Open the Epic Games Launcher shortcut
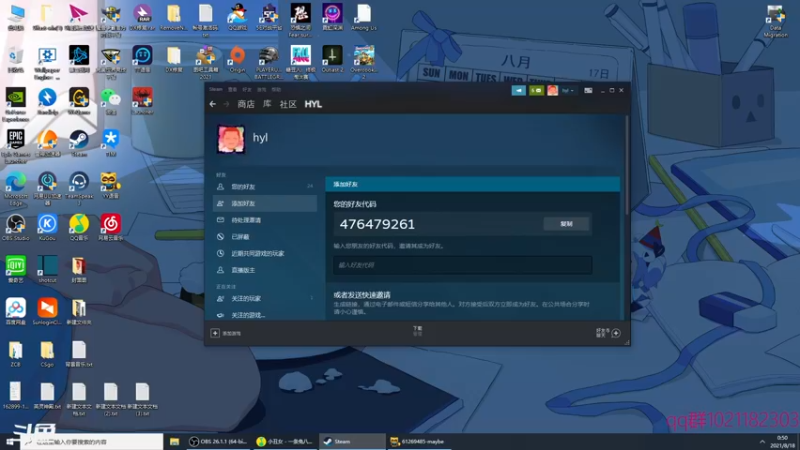This screenshot has width=800, height=450. (15, 146)
